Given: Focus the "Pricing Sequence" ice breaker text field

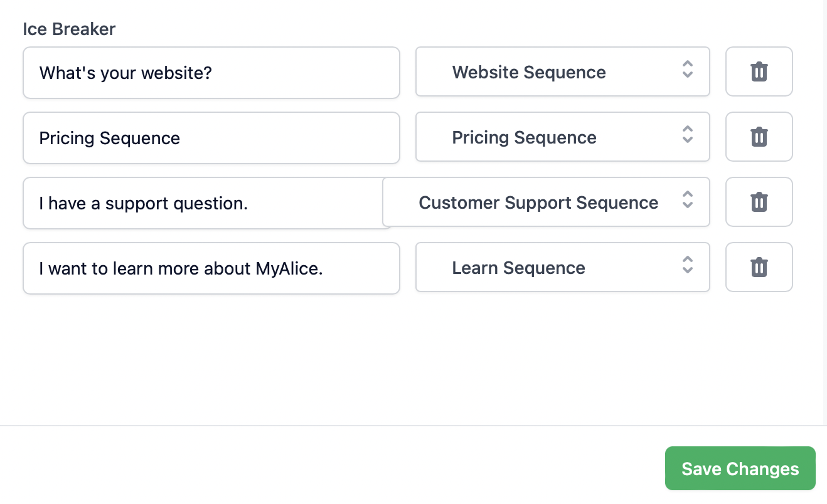Looking at the screenshot, I should tap(211, 138).
